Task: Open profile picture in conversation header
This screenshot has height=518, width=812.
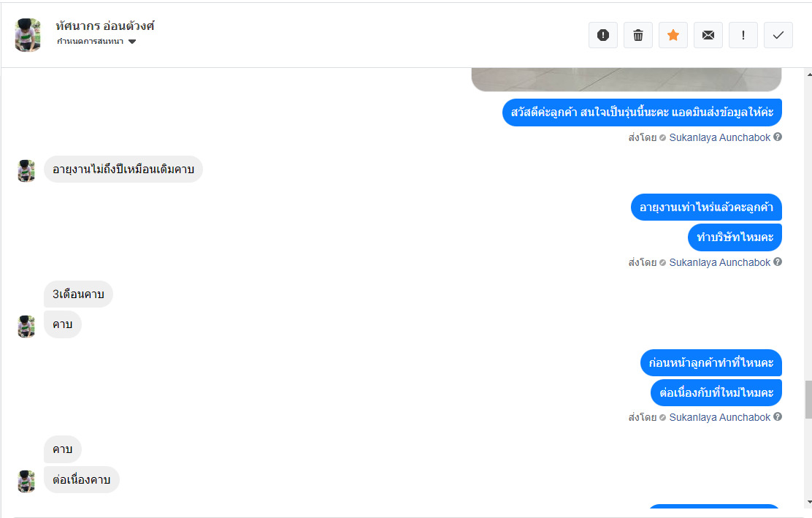Action: [x=28, y=35]
